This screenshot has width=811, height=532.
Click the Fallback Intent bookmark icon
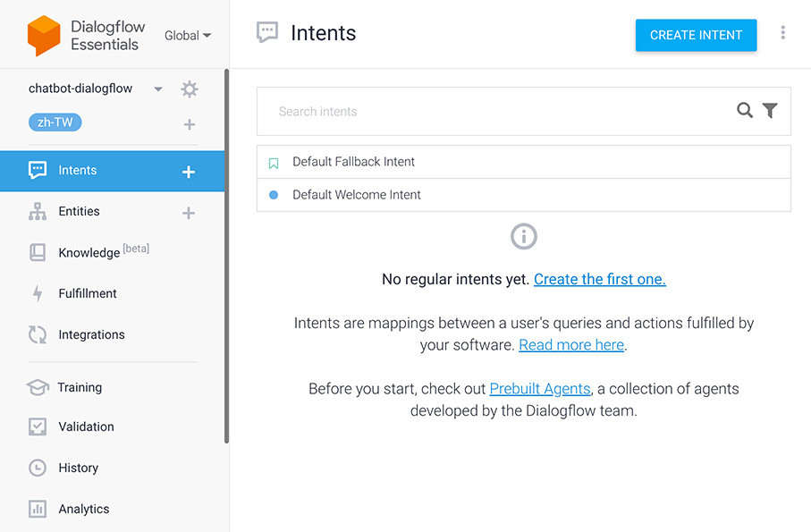tap(274, 164)
